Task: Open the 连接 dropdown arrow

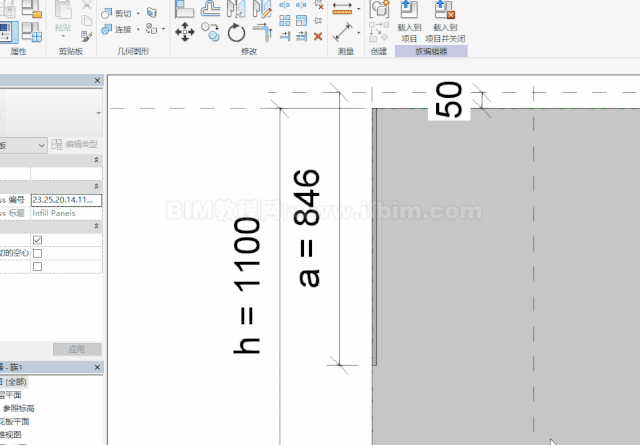Action: coord(138,29)
